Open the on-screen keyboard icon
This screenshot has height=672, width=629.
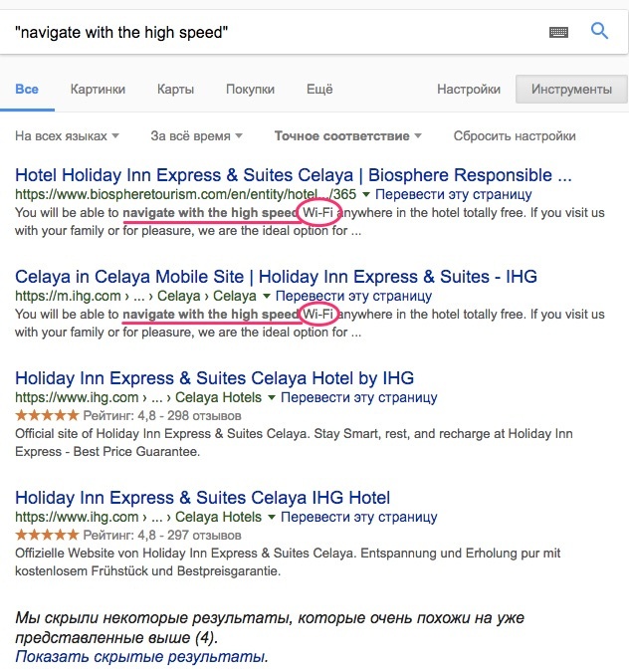pos(558,32)
